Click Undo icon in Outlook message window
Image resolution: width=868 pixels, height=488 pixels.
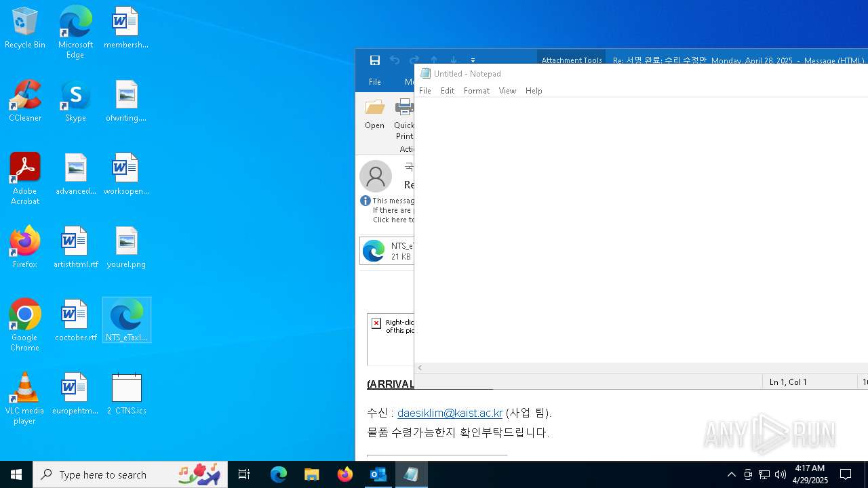395,60
